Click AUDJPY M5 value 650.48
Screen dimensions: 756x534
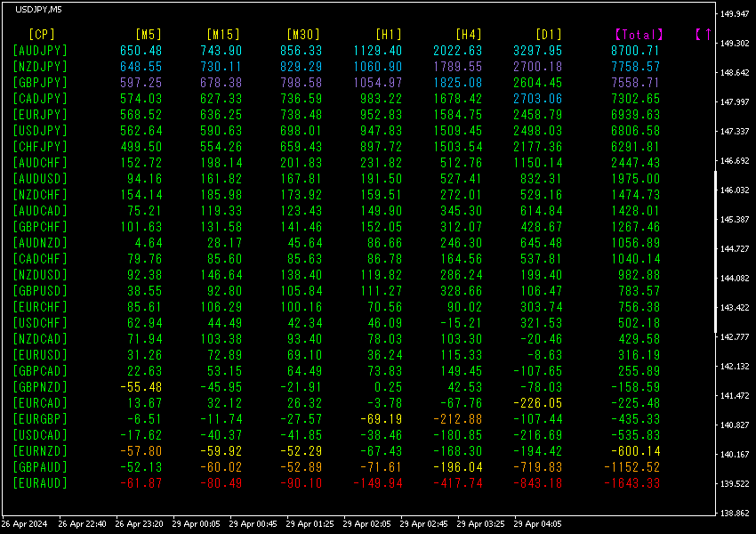141,51
